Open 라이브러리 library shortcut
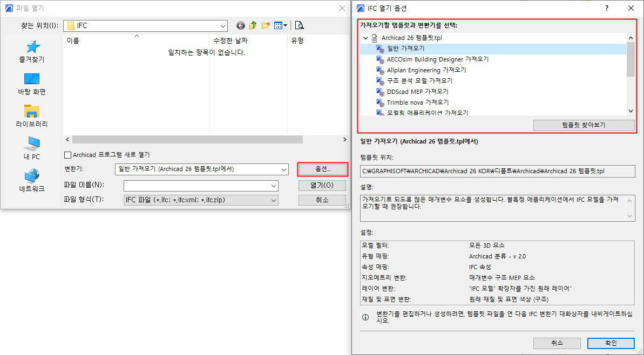644x355 pixels. [x=32, y=116]
